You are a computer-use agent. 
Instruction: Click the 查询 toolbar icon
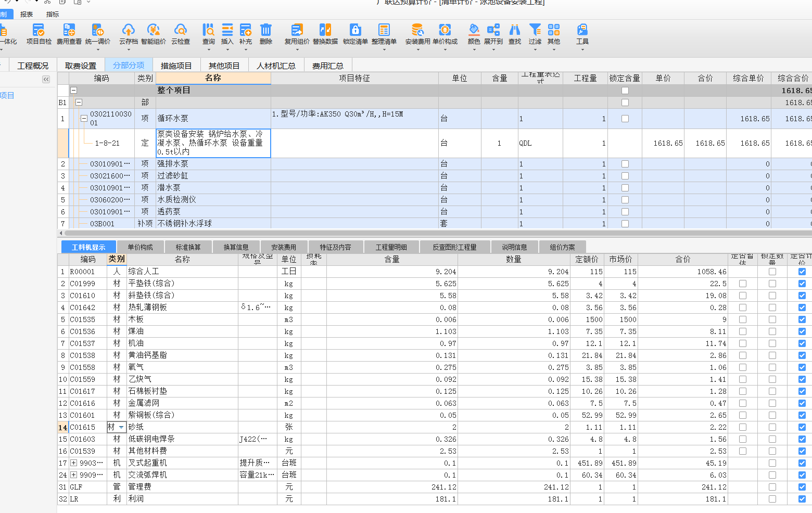click(x=209, y=34)
